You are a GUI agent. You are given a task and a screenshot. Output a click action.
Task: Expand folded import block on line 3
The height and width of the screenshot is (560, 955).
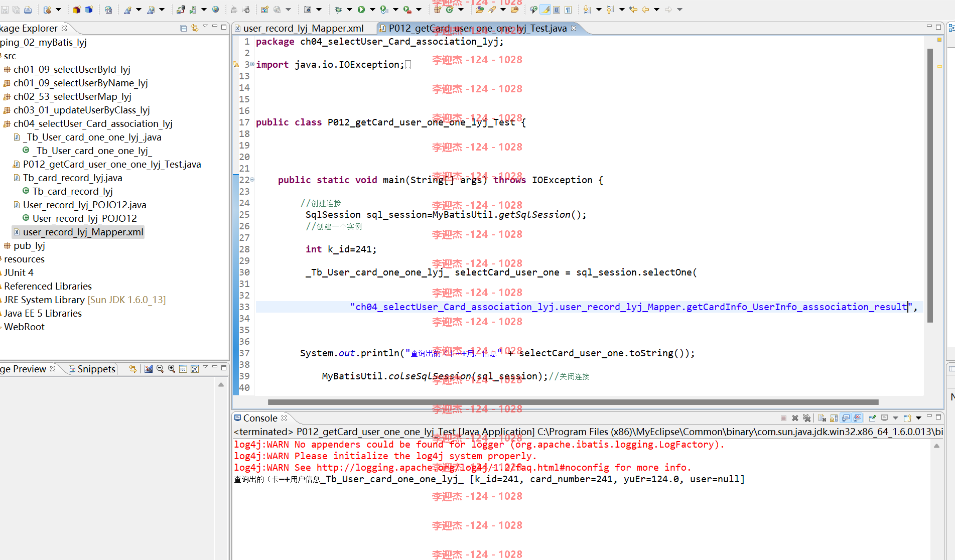[252, 64]
